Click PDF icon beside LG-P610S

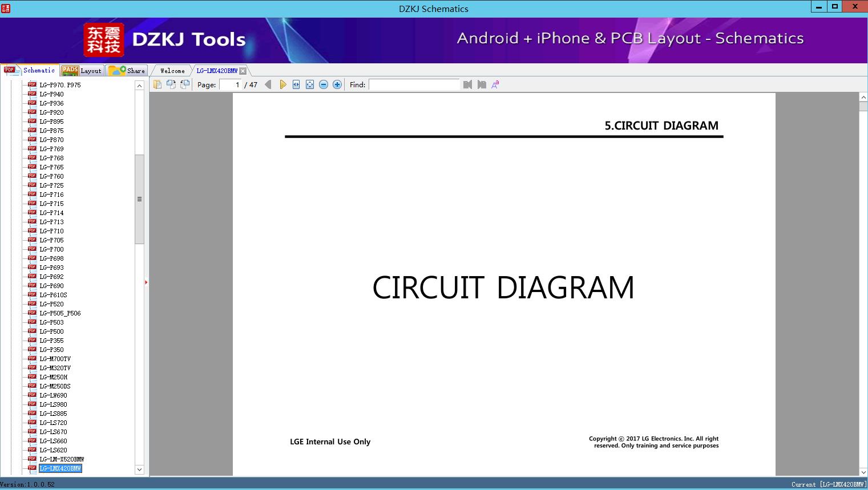[x=32, y=295]
